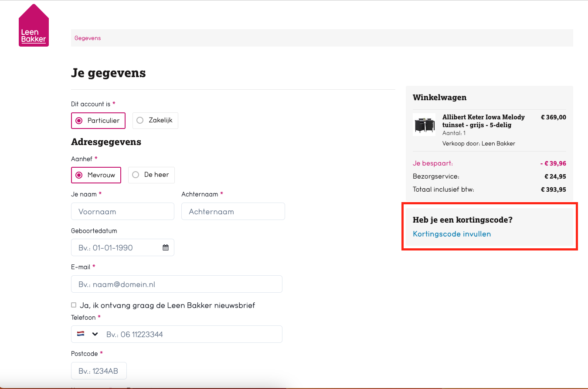Open the Kortingscode invullen link
The height and width of the screenshot is (389, 588).
click(x=452, y=234)
